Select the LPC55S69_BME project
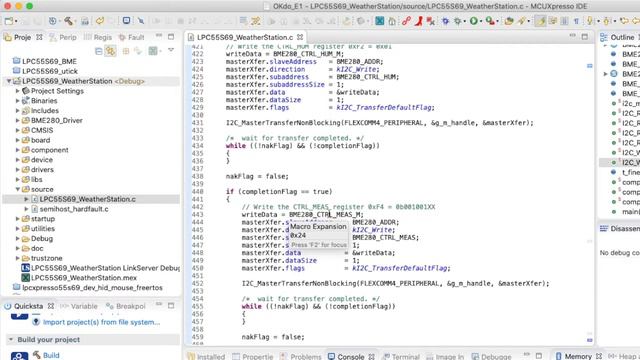The height and width of the screenshot is (360, 640). [49, 61]
